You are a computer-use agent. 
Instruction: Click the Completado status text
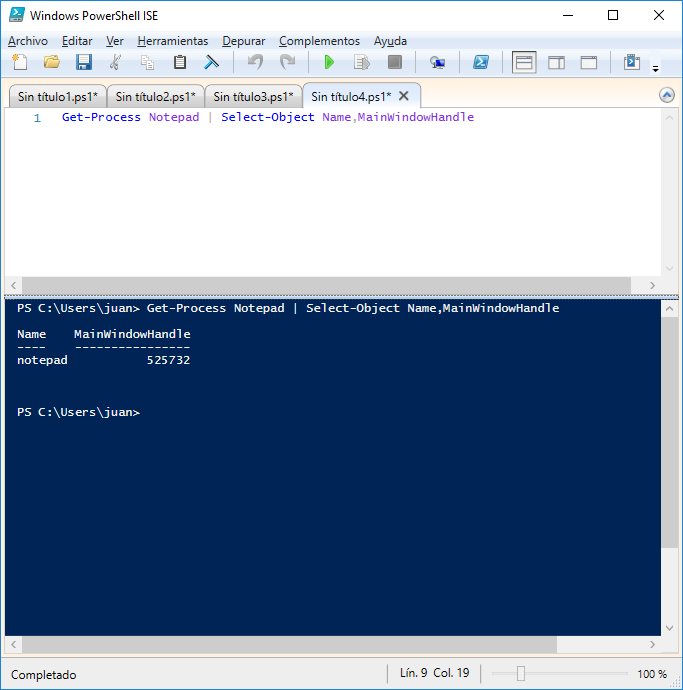[x=44, y=675]
